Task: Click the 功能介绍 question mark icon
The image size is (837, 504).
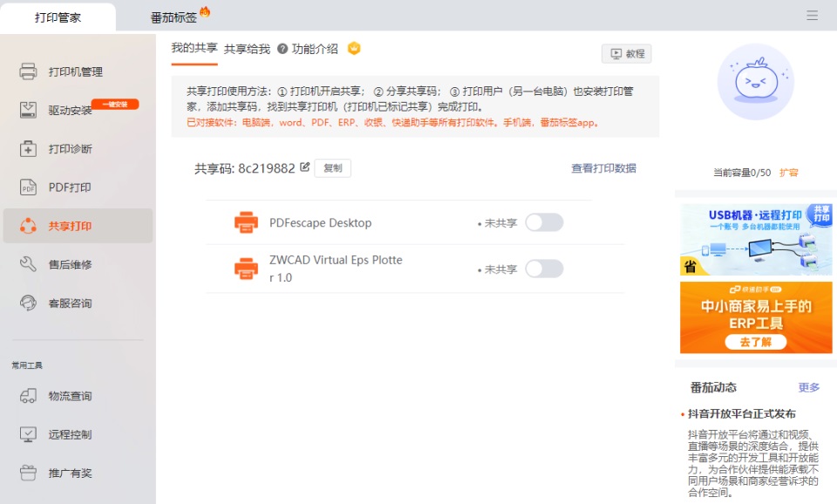Action: coord(282,49)
